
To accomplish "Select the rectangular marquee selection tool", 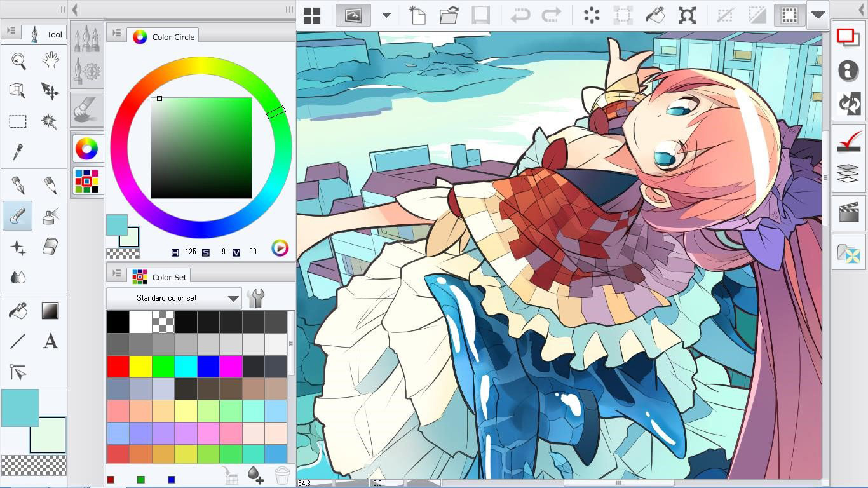I will [17, 121].
